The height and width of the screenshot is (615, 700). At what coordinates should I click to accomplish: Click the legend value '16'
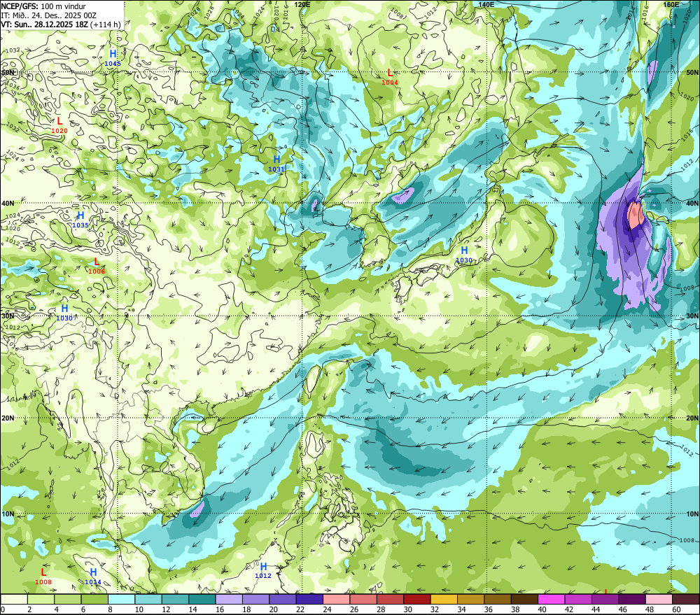pyautogui.click(x=219, y=609)
